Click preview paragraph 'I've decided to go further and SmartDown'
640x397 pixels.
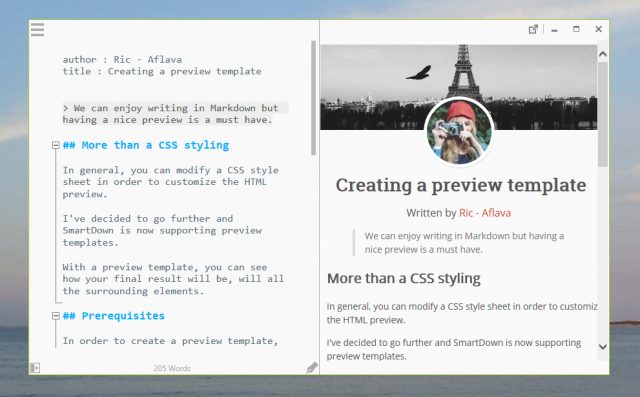point(453,349)
